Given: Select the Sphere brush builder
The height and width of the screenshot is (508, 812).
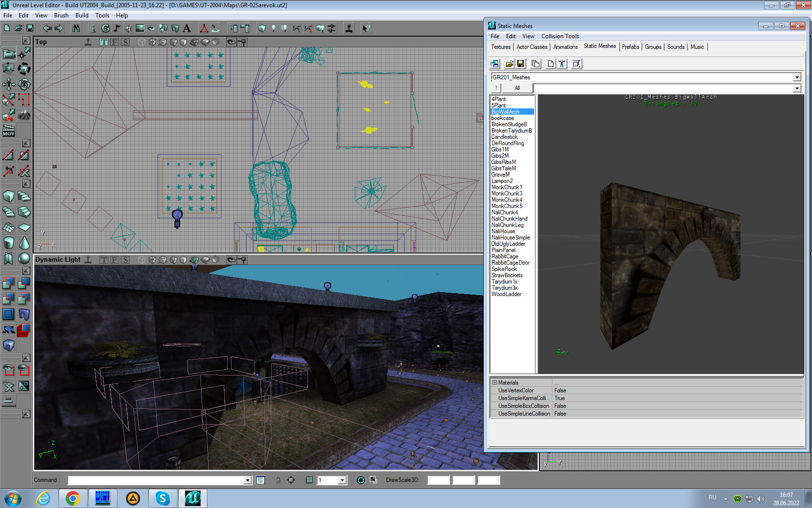Looking at the screenshot, I should [x=24, y=258].
